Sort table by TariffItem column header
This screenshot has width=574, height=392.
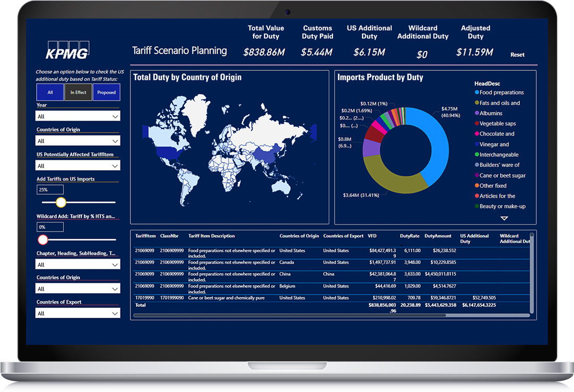point(145,236)
